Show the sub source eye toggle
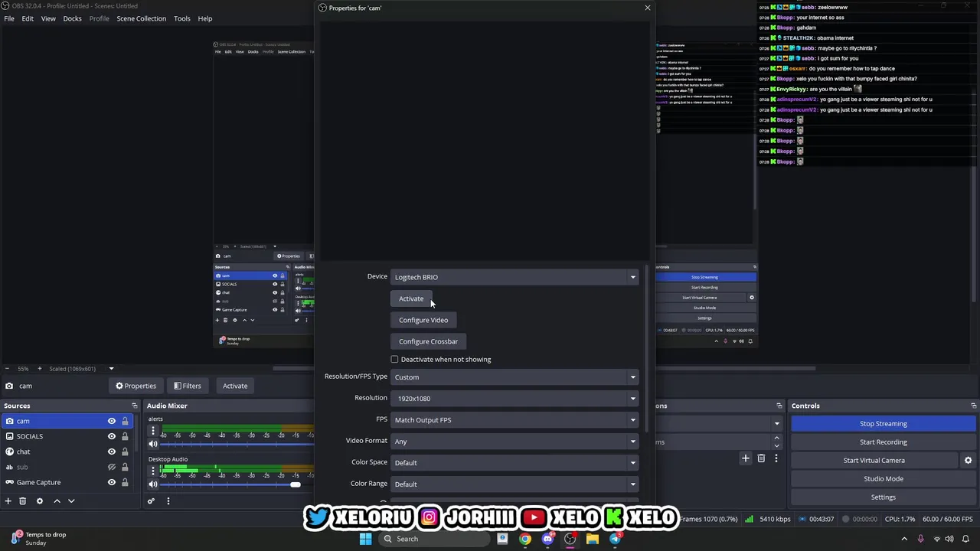The image size is (980, 551). (x=112, y=467)
